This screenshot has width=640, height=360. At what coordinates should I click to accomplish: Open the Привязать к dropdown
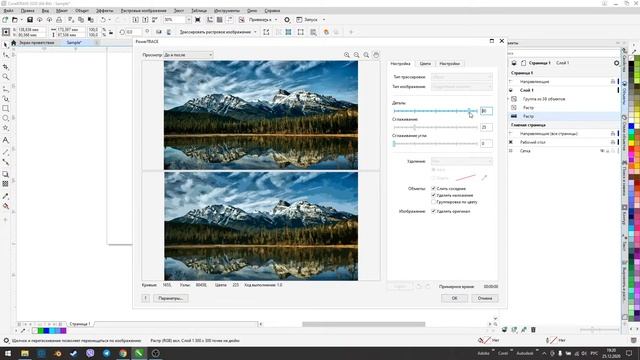[x=276, y=20]
